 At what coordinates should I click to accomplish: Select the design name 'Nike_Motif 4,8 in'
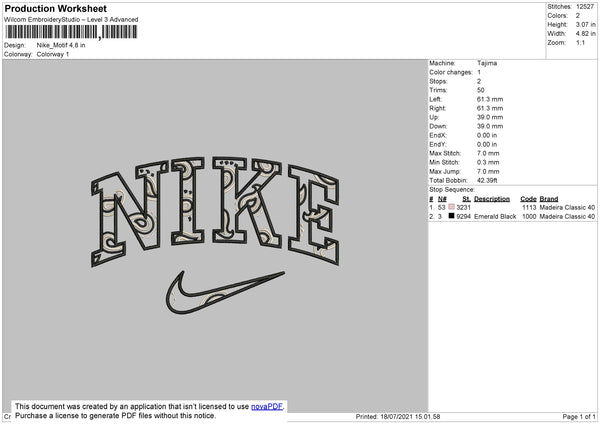[61, 45]
